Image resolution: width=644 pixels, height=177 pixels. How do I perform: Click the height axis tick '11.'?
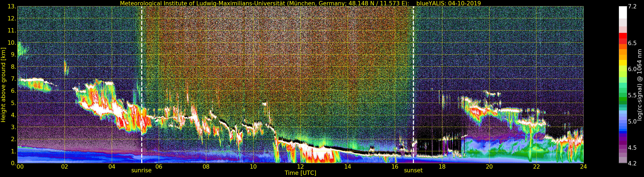click(12, 31)
